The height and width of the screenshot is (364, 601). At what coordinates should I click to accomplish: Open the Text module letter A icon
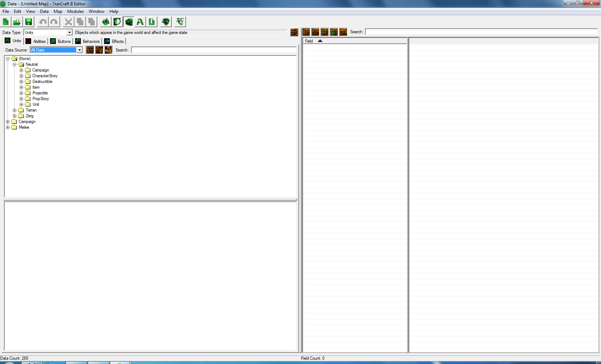[140, 22]
